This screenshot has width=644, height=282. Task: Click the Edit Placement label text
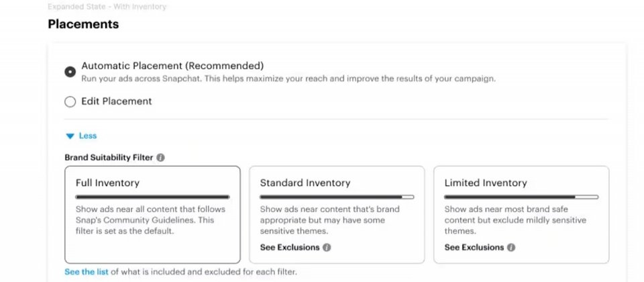pyautogui.click(x=117, y=101)
